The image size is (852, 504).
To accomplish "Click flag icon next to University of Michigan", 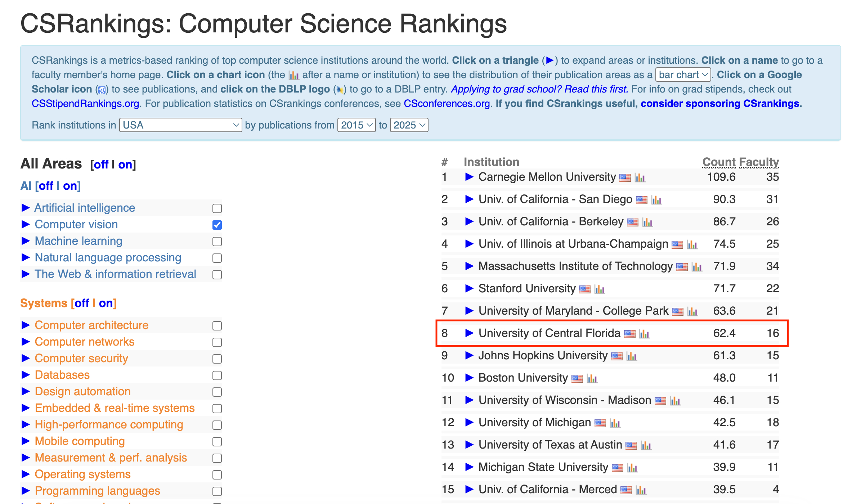I will click(600, 423).
